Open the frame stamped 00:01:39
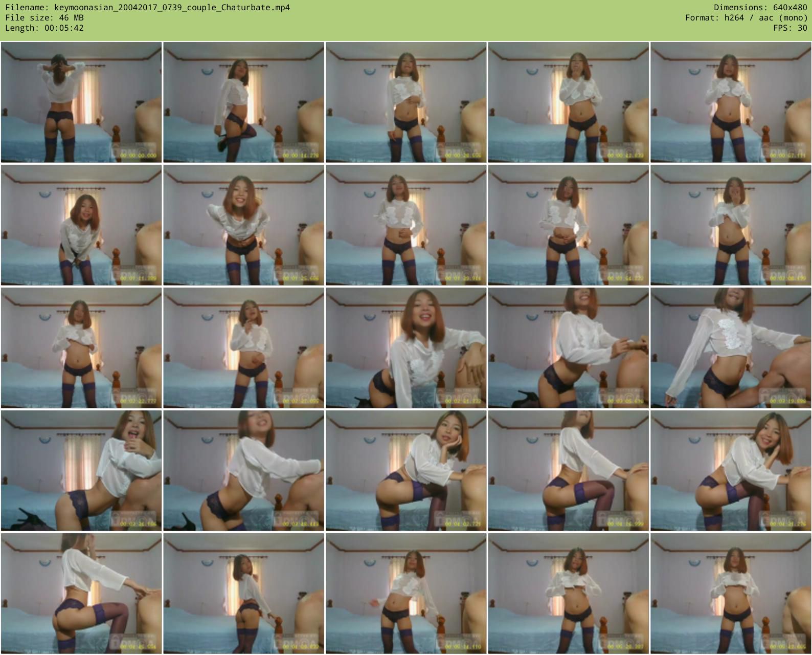 click(406, 225)
